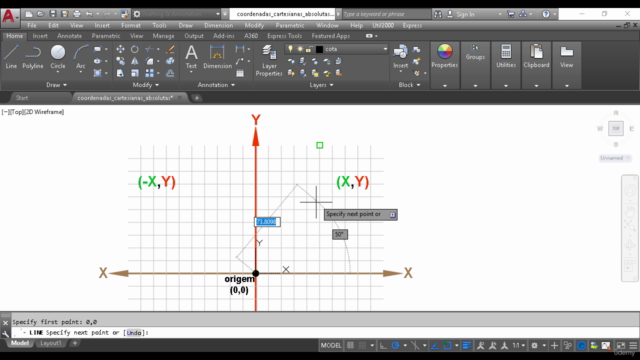Click the TOP face of ViewCube
Image resolution: width=640 pixels, height=360 pixels.
[616, 129]
